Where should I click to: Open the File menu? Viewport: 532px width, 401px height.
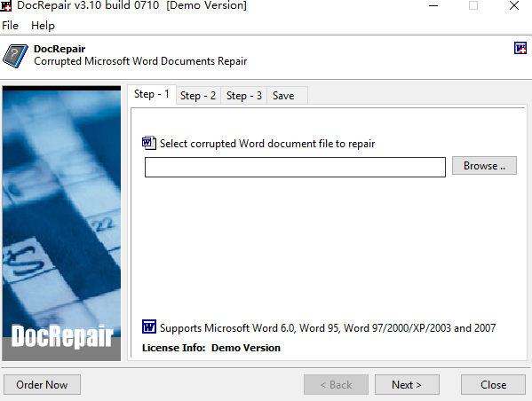click(10, 26)
